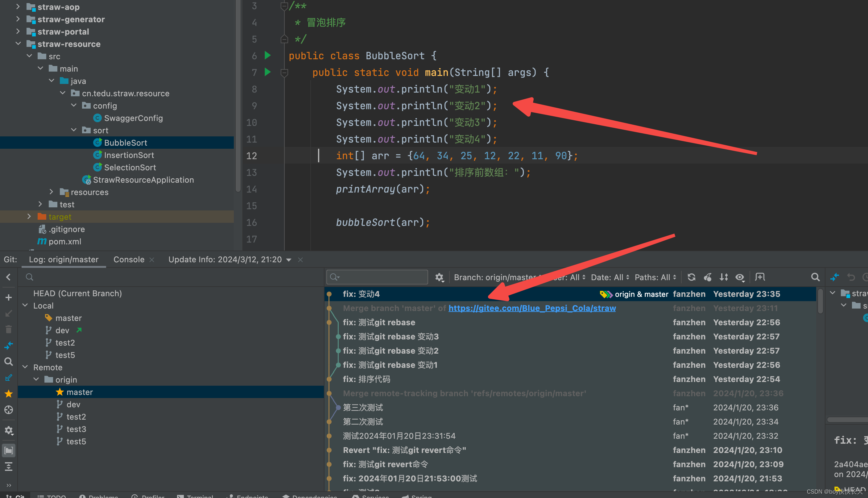The height and width of the screenshot is (498, 868).
Task: Click the project tree vertical scrollbar
Action: (238, 96)
